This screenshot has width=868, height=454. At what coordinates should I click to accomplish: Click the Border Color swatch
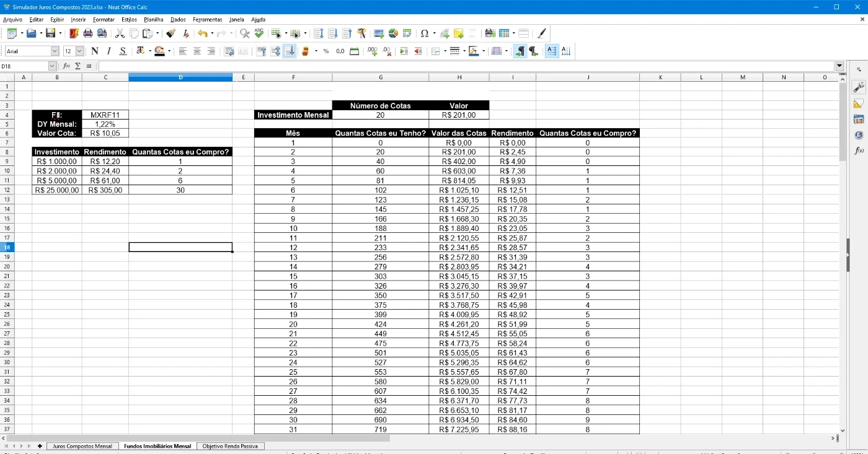pyautogui.click(x=474, y=51)
